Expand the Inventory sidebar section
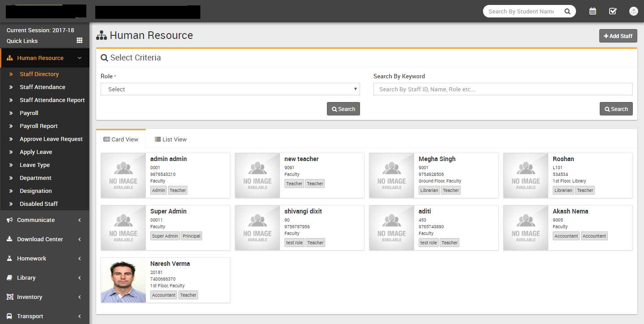Viewport: 644px width, 324px height. 44,297
